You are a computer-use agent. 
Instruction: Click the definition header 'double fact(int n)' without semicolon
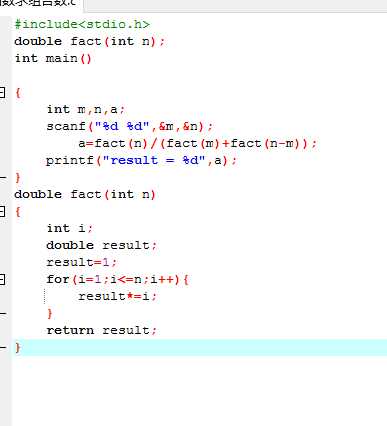point(85,194)
